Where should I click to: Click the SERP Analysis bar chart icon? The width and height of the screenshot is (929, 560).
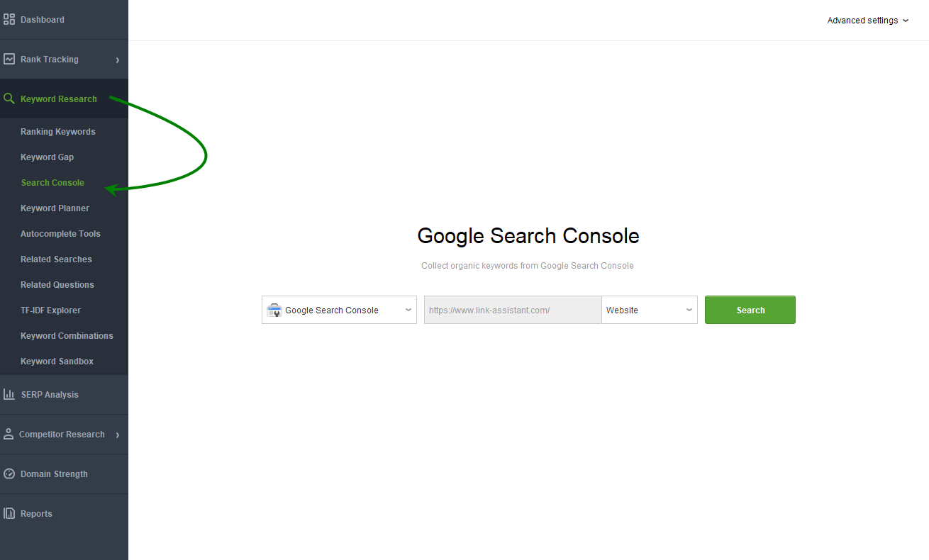[9, 394]
